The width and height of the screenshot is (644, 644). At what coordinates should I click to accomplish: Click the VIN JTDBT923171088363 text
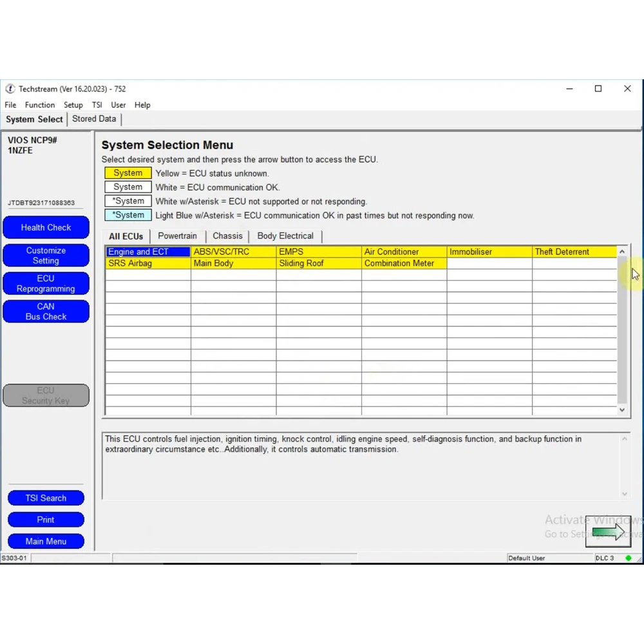41,202
